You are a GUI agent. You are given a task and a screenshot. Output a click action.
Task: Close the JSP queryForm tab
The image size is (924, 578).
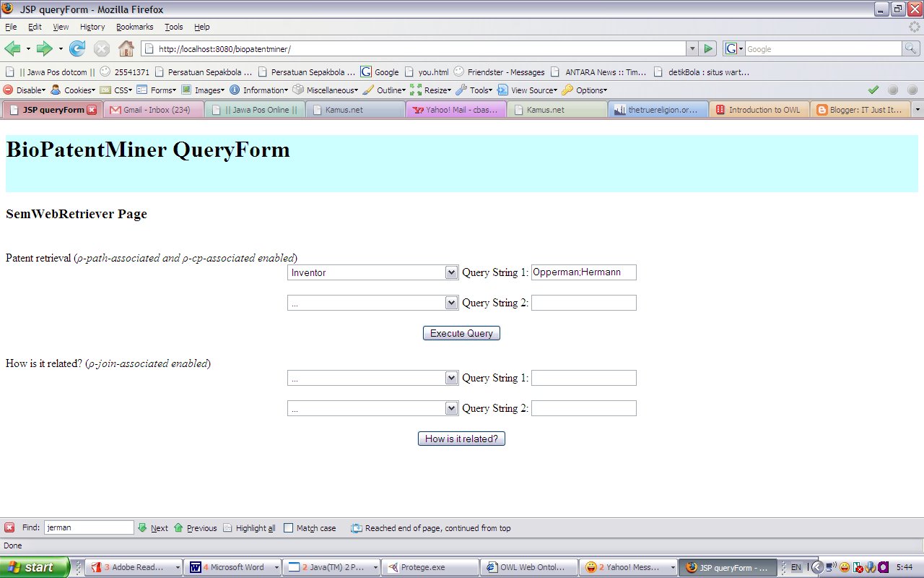(x=92, y=110)
